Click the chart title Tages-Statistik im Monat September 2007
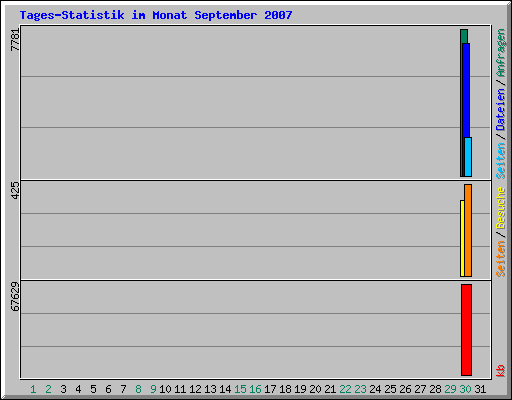Screen dimensions: 512x400 156,15
